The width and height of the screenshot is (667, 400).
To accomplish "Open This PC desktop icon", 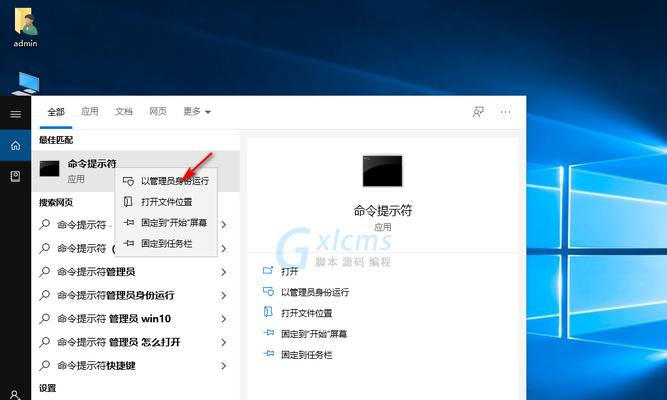I will pyautogui.click(x=26, y=83).
